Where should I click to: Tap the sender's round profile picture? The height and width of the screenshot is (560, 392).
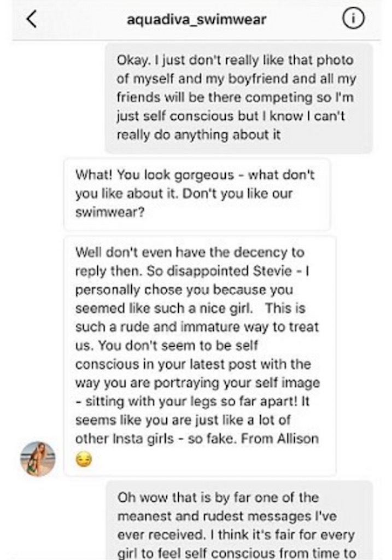(x=38, y=459)
